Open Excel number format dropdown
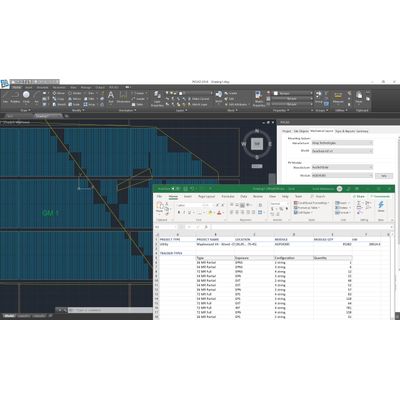 pyautogui.click(x=279, y=204)
